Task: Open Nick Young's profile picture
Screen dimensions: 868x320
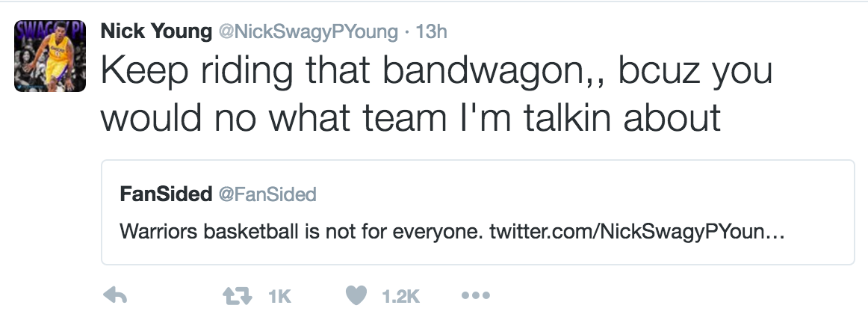Action: tap(50, 56)
